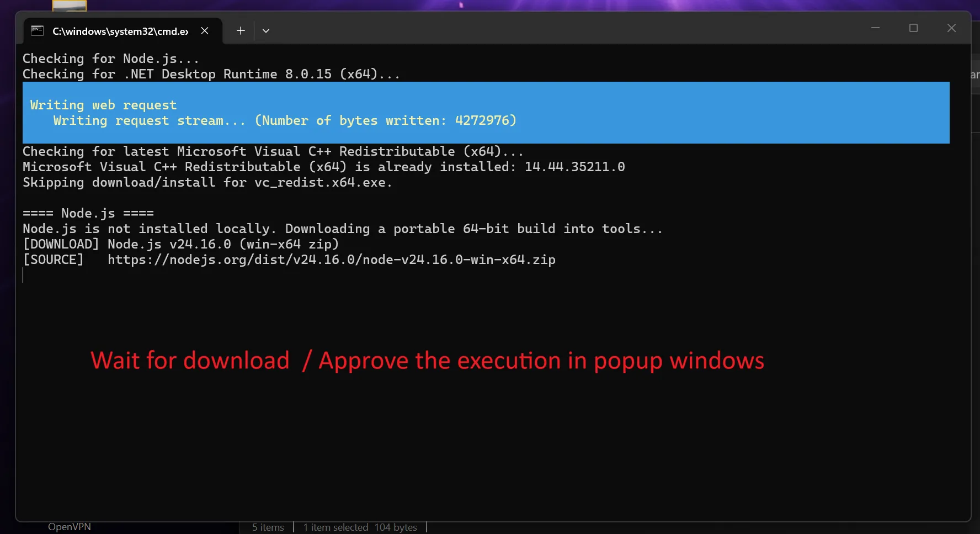Click the cmd icon in the tab
Screen dimensions: 980x534
point(37,31)
